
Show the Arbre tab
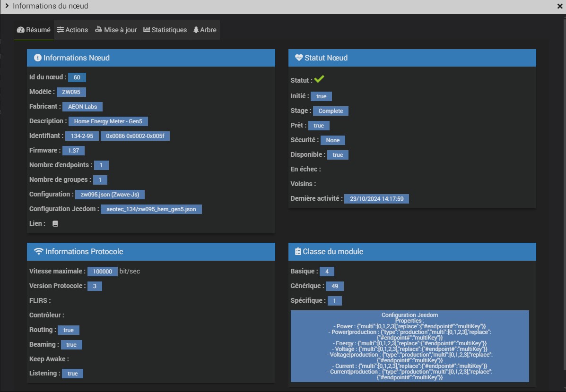pyautogui.click(x=205, y=30)
